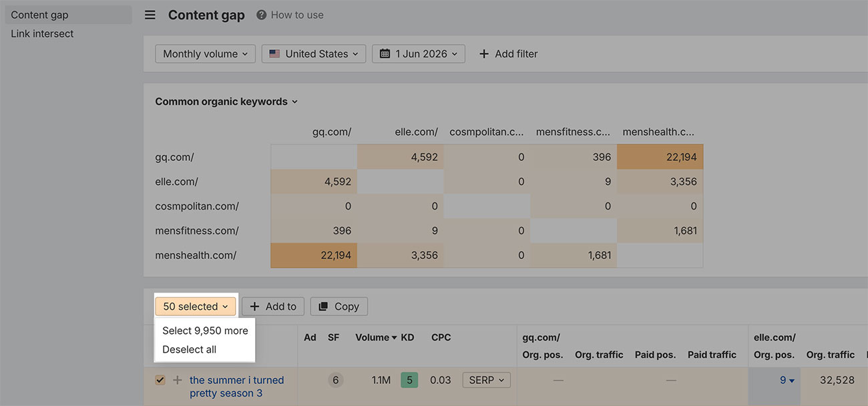Click the 3,356 cell in elle.com row

click(660, 182)
